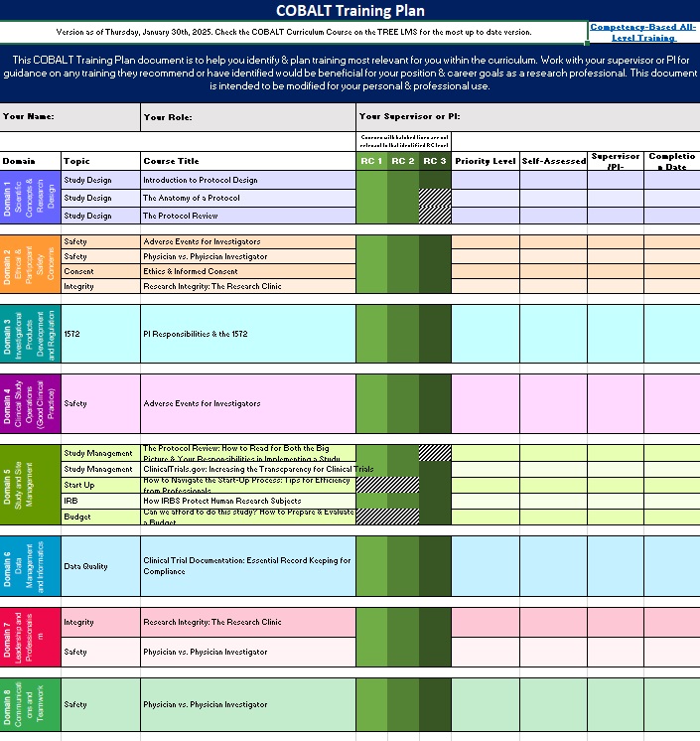Viewport: 700px width, 741px height.
Task: Click the Course Title column header
Action: [248, 161]
